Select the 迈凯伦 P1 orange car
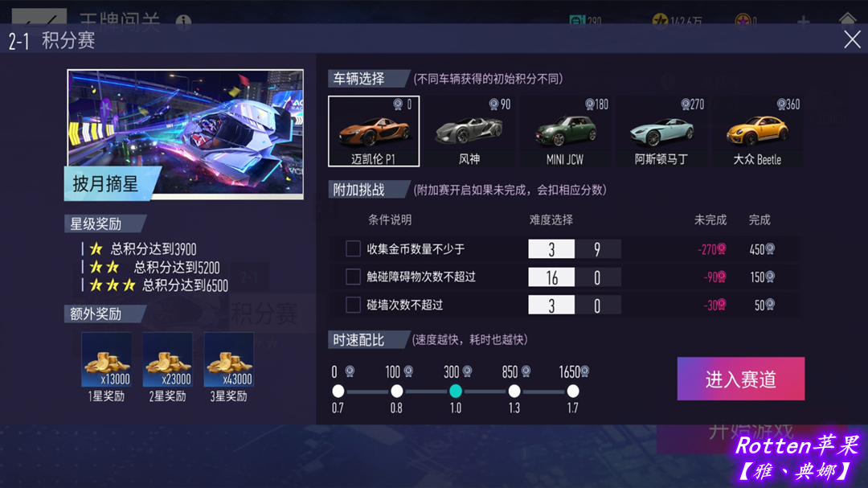This screenshot has width=868, height=488. tap(374, 131)
